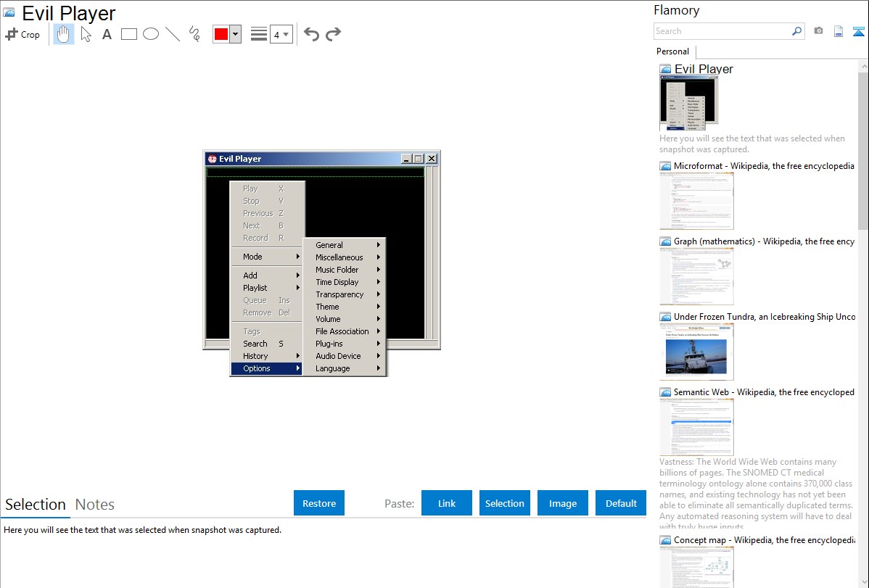Pick the rectangle shape tool

129,34
